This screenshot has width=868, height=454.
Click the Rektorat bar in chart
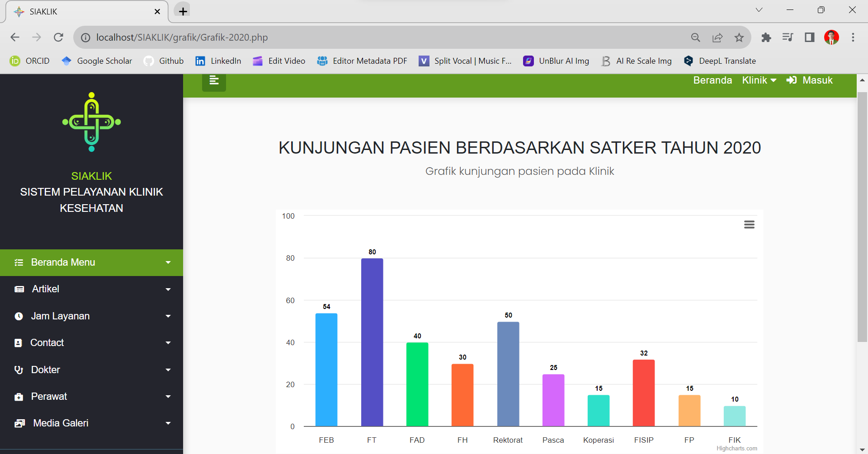508,374
